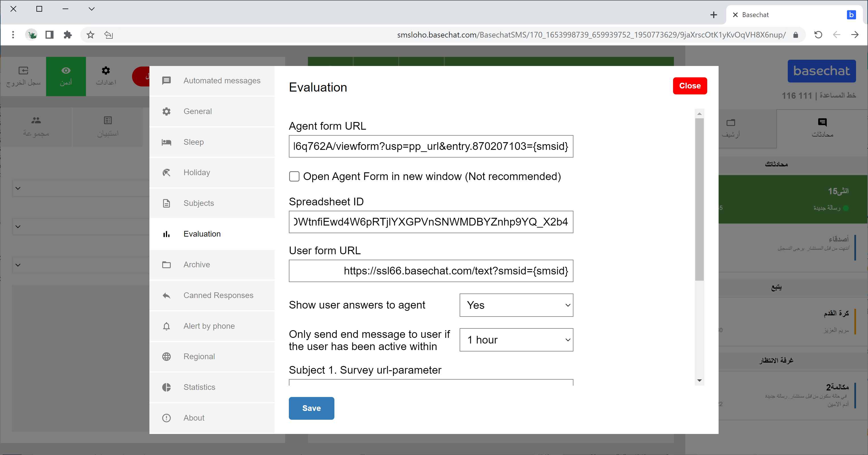Expand tab search chevron in title bar
This screenshot has width=868, height=455.
click(x=91, y=9)
